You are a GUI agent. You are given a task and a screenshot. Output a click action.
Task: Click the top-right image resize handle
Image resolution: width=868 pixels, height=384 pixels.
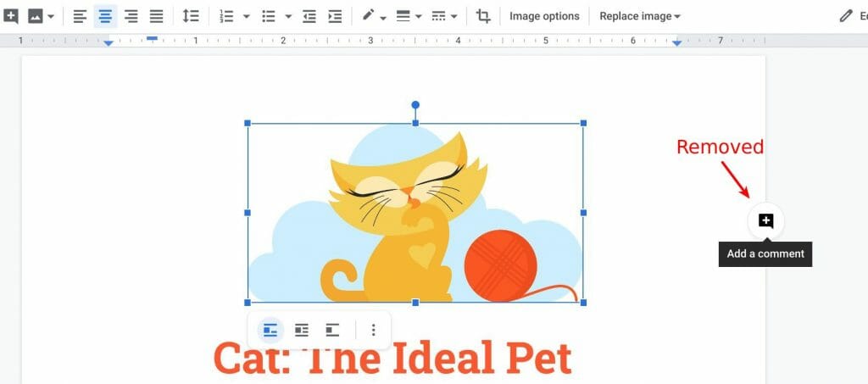coord(583,123)
